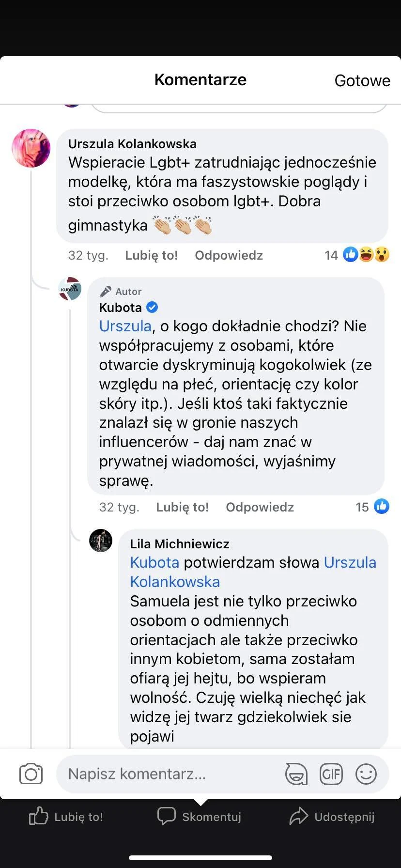Like Urszula Kolankowska's comment
Screen dimensions: 401x868
click(151, 255)
